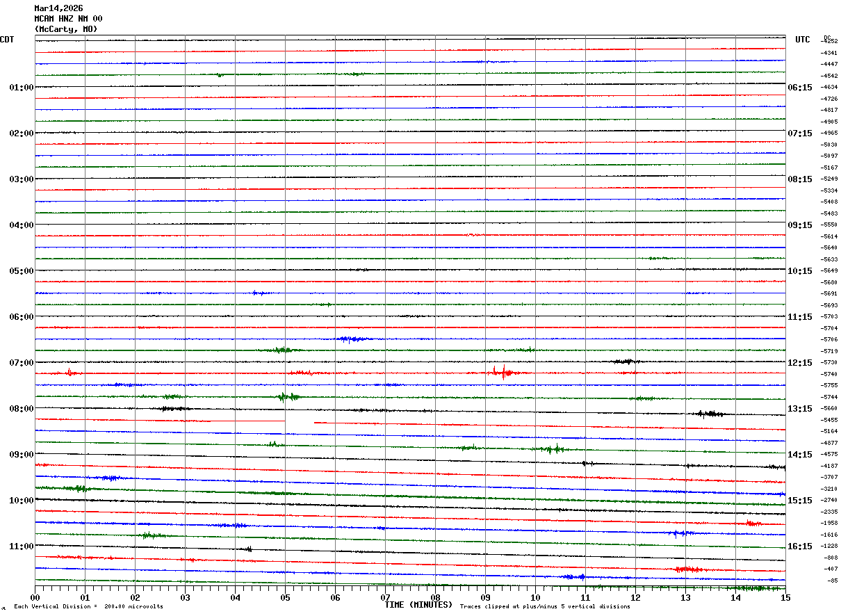
Task: Click the data gap in the red trace after 08:00
Action: coord(299,421)
